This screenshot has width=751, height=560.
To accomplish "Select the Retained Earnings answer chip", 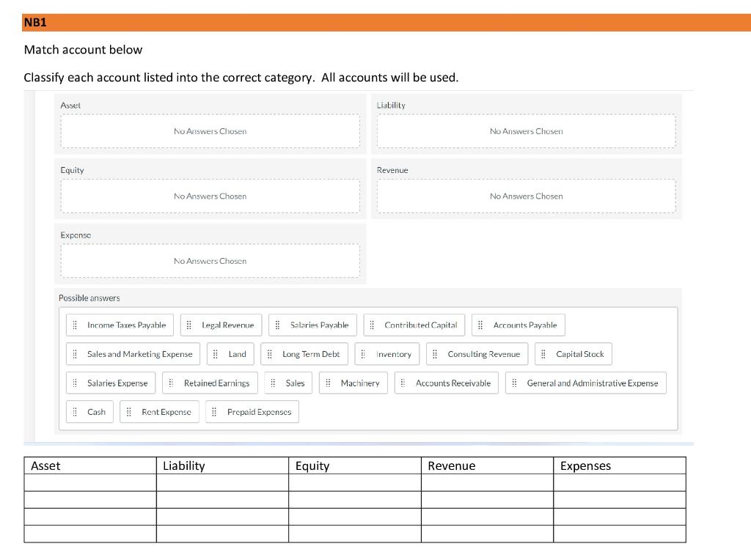I will pos(210,383).
